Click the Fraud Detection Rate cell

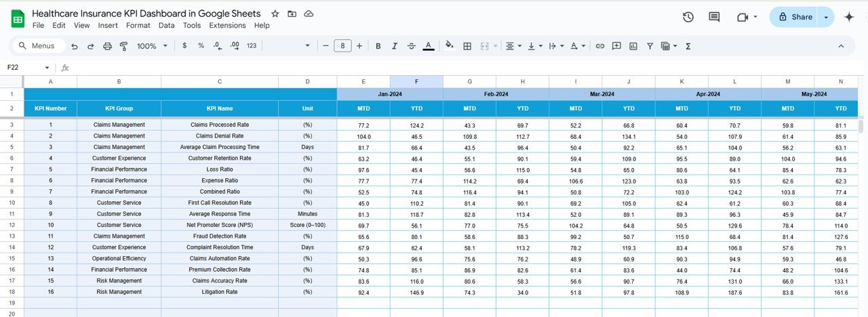220,236
